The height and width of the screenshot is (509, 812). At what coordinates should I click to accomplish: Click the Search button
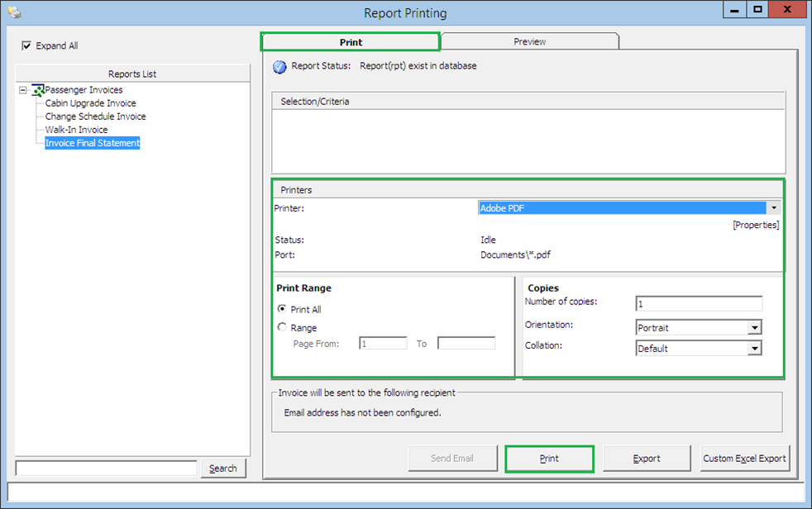(x=223, y=469)
